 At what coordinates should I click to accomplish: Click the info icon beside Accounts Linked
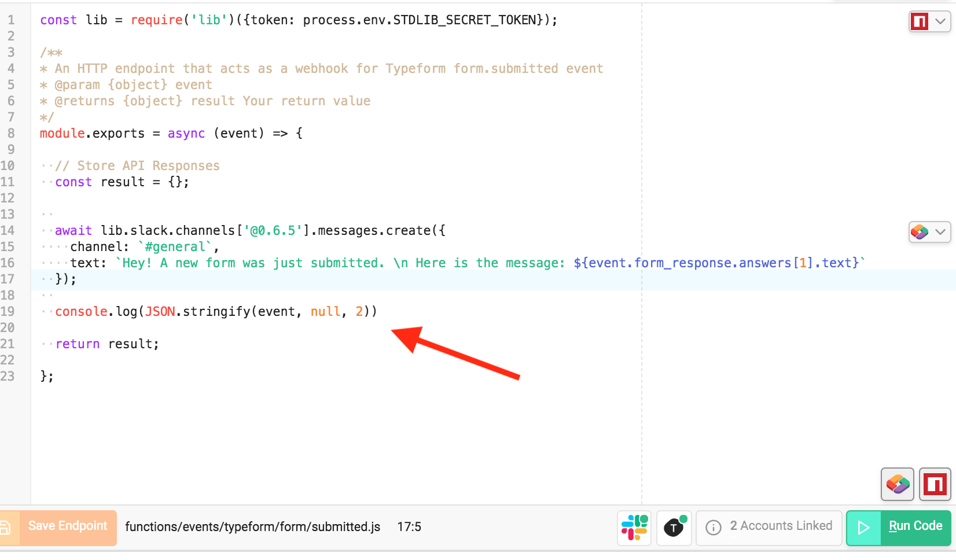[714, 527]
